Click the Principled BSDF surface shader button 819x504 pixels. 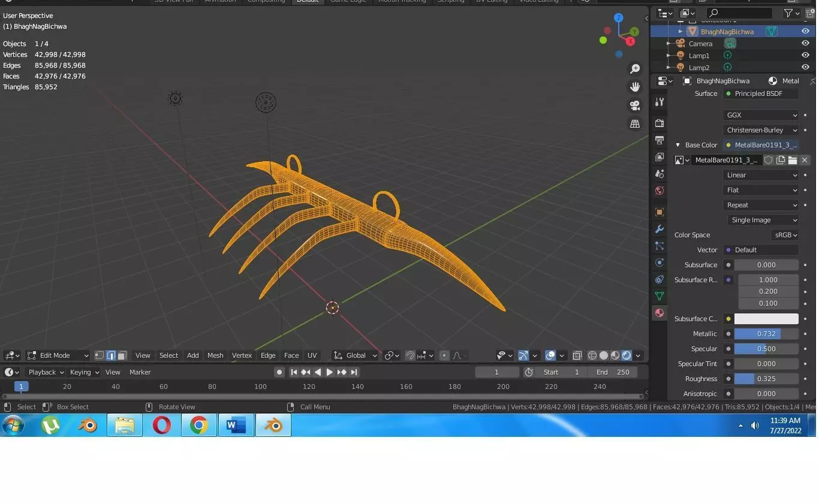tap(761, 93)
